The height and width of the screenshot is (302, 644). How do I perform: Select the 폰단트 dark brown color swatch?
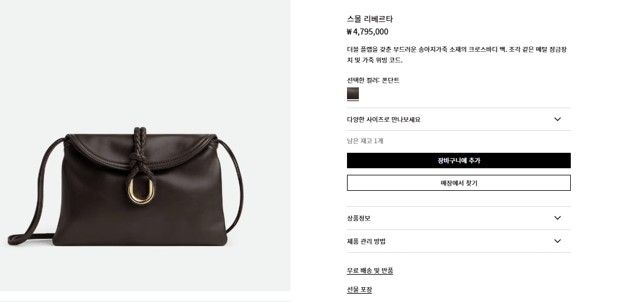[x=353, y=93]
